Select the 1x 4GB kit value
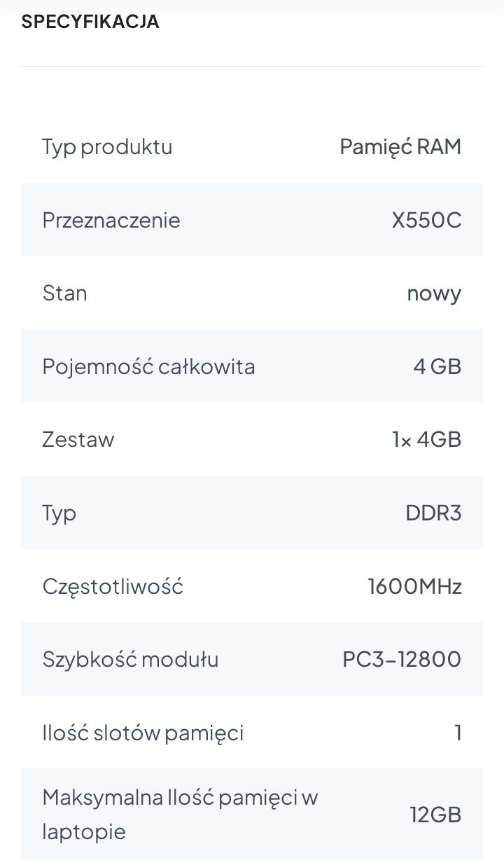Image resolution: width=504 pixels, height=865 pixels. 426,440
